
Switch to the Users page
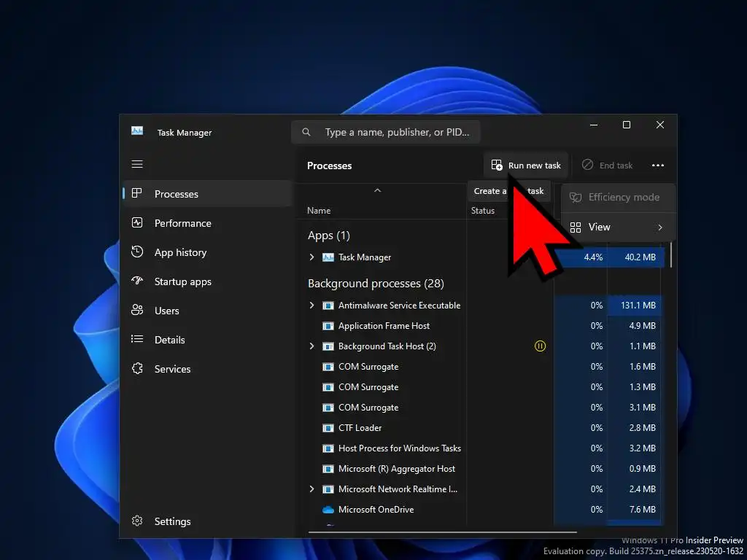tap(208, 311)
